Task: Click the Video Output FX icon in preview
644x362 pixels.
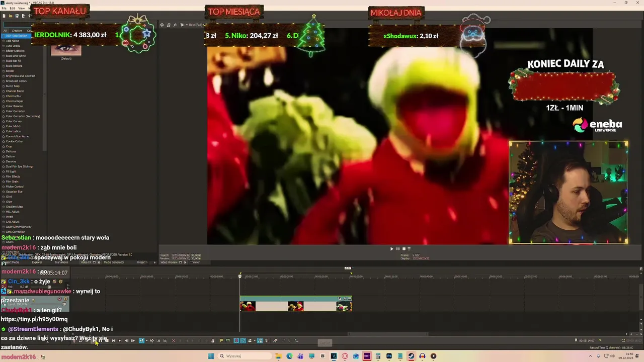Action: coord(175,25)
